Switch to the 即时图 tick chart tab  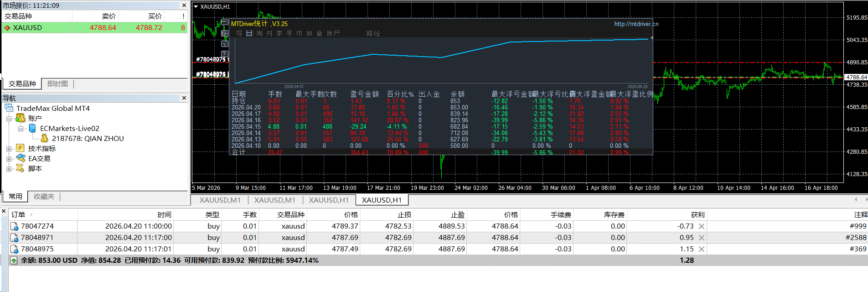57,84
